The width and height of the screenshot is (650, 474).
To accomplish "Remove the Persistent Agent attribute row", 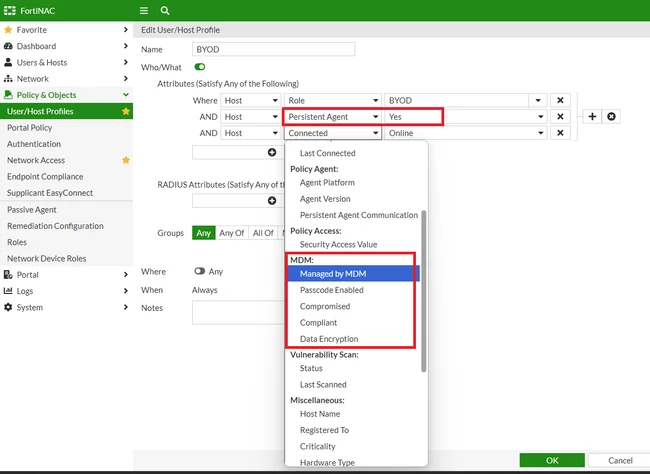I will (x=560, y=117).
